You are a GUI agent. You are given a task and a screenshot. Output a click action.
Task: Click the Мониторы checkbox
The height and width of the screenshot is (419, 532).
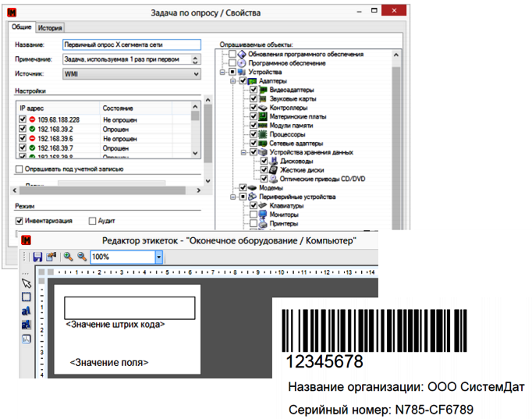click(254, 215)
